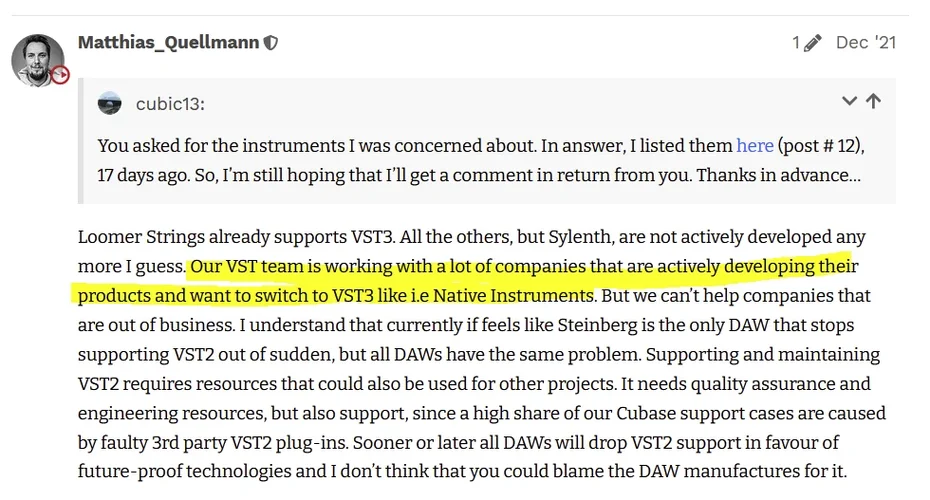This screenshot has height=500, width=930.
Task: Click the edit count number 1
Action: (796, 43)
